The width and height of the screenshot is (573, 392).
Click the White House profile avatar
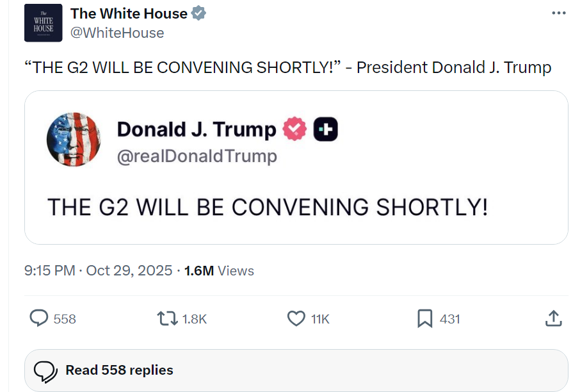[44, 23]
